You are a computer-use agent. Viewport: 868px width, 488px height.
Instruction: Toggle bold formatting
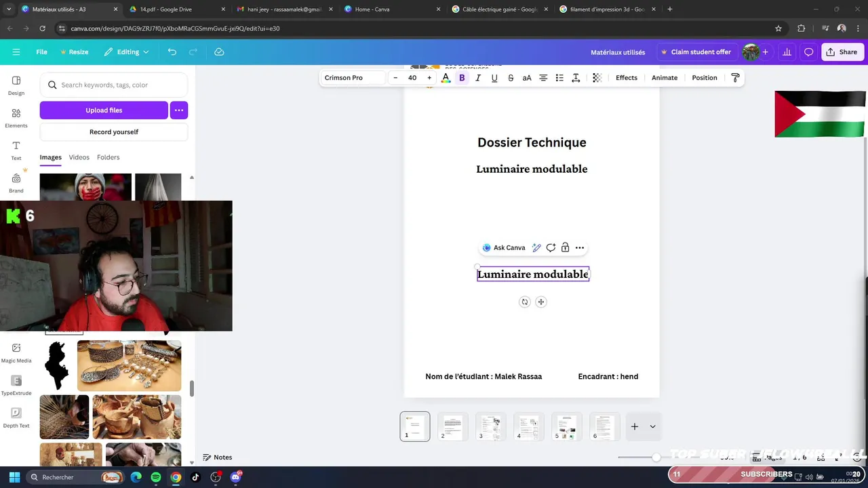(x=462, y=78)
